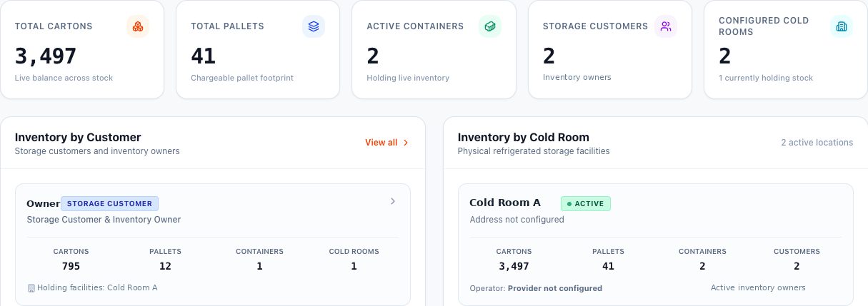Screen dimensions: 868x306
Task: Click the Storage Customers people icon
Action: click(x=666, y=26)
